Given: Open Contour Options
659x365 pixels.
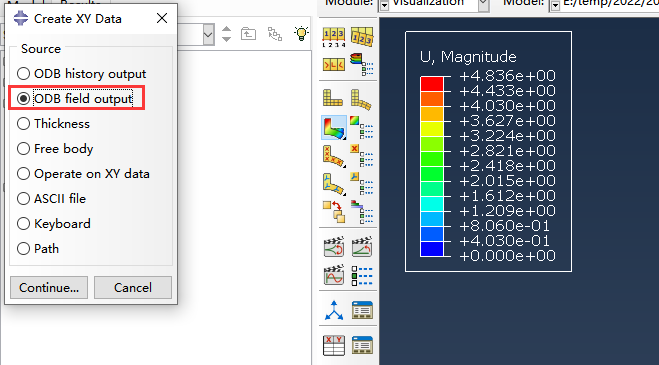Looking at the screenshot, I should 362,127.
